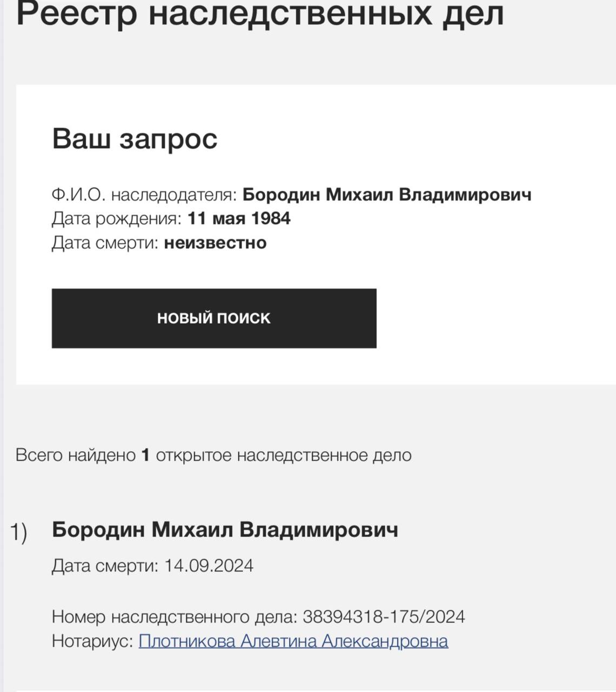Click the Всего найдено results summary text

click(x=75, y=455)
